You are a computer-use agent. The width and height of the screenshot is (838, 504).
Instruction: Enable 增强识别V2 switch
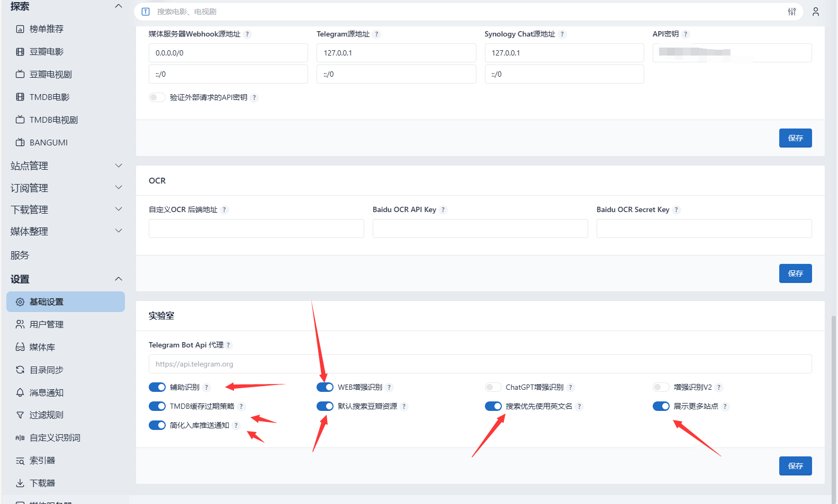[x=661, y=387]
